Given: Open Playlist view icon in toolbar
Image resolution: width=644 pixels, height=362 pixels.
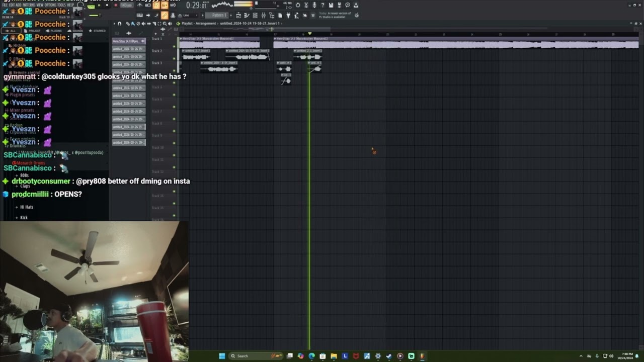Looking at the screenshot, I should [x=238, y=15].
